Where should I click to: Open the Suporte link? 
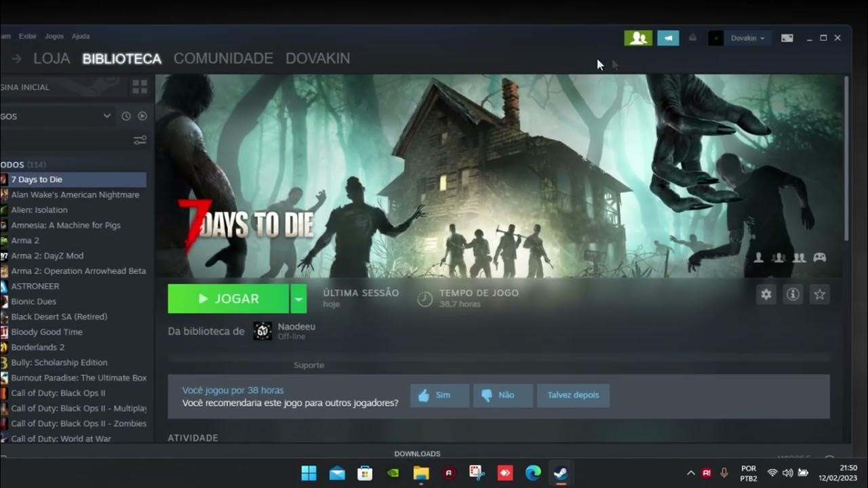309,365
